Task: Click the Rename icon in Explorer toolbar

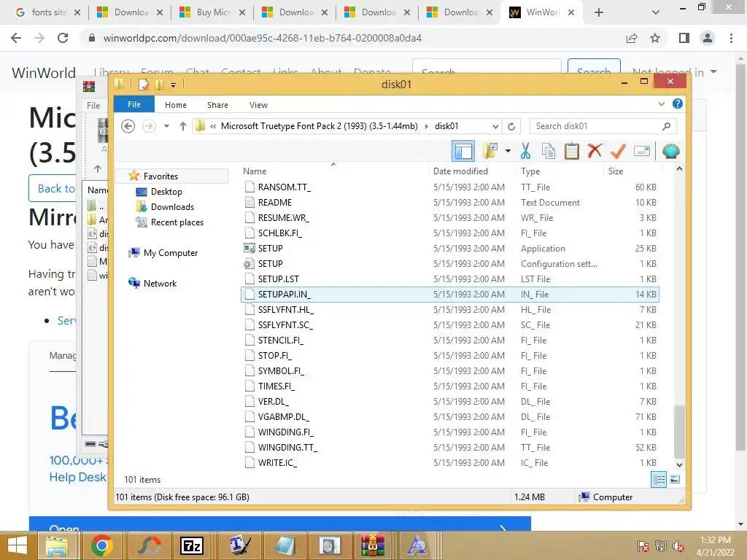Action: click(642, 152)
